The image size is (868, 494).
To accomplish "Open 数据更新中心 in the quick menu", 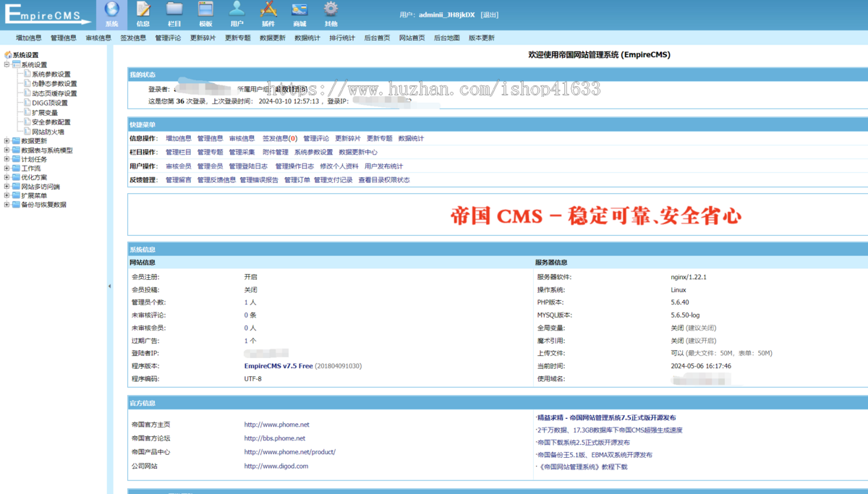I will coord(358,153).
